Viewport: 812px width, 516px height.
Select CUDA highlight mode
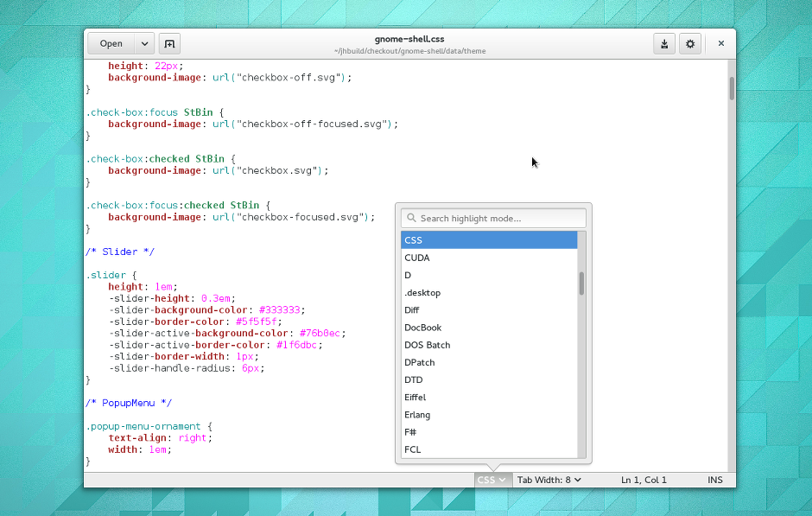[x=489, y=258]
